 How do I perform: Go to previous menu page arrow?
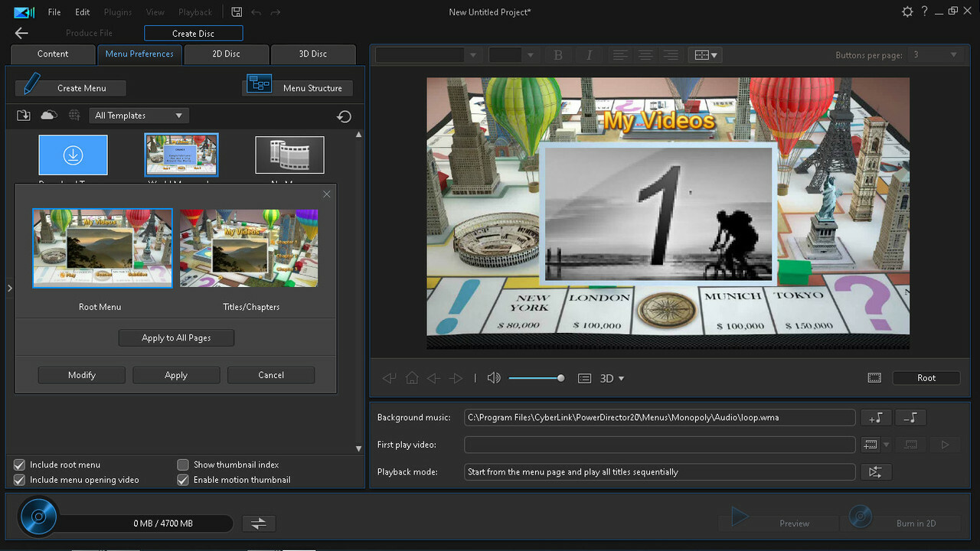pyautogui.click(x=434, y=378)
